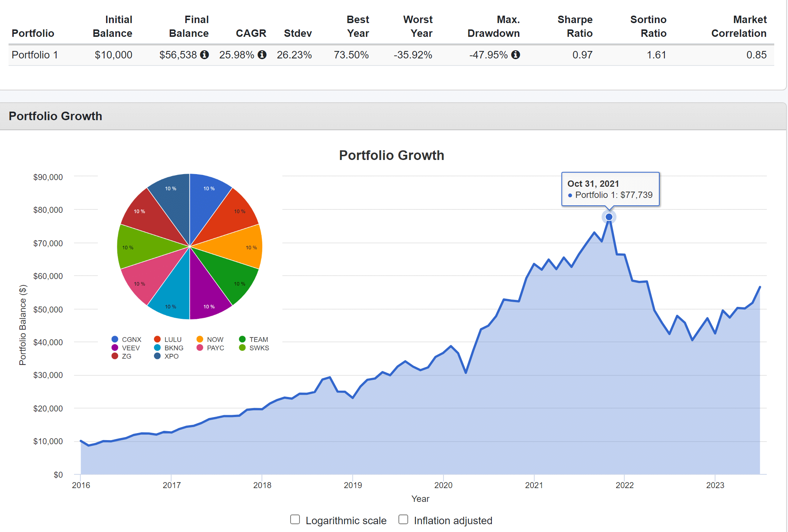Viewport: 788px width, 532px height.
Task: Toggle PAYC legend marker
Action: [200, 348]
